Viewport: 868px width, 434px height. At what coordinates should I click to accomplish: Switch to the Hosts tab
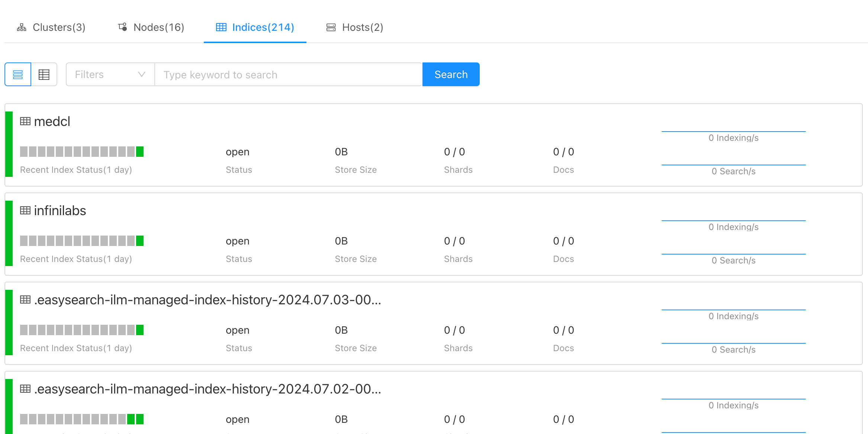pos(354,27)
